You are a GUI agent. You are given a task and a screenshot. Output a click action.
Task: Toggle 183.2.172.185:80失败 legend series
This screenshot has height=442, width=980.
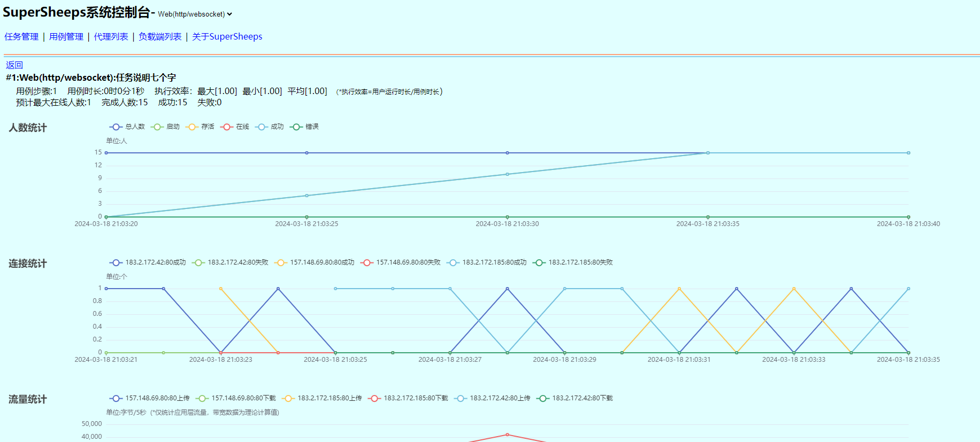click(573, 262)
